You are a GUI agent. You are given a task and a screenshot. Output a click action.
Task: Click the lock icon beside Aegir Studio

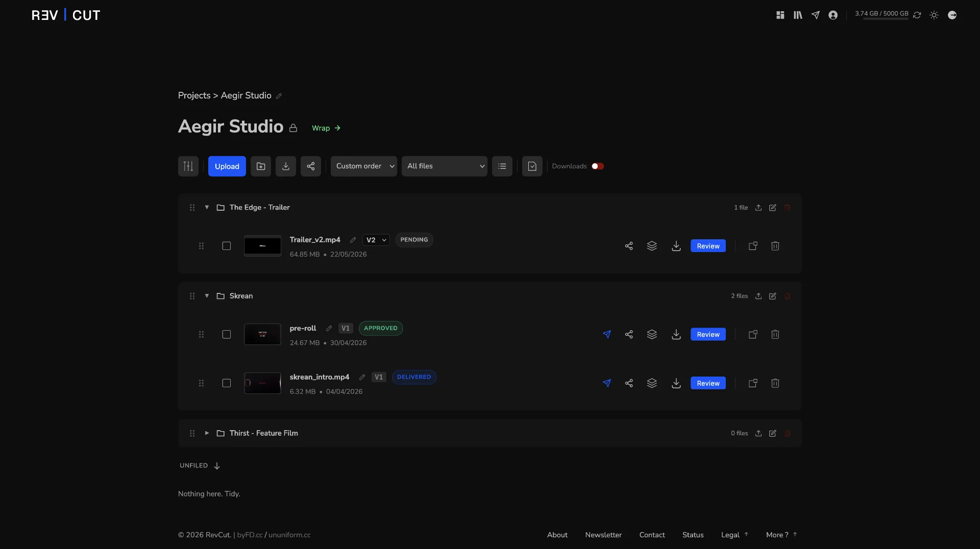293,128
